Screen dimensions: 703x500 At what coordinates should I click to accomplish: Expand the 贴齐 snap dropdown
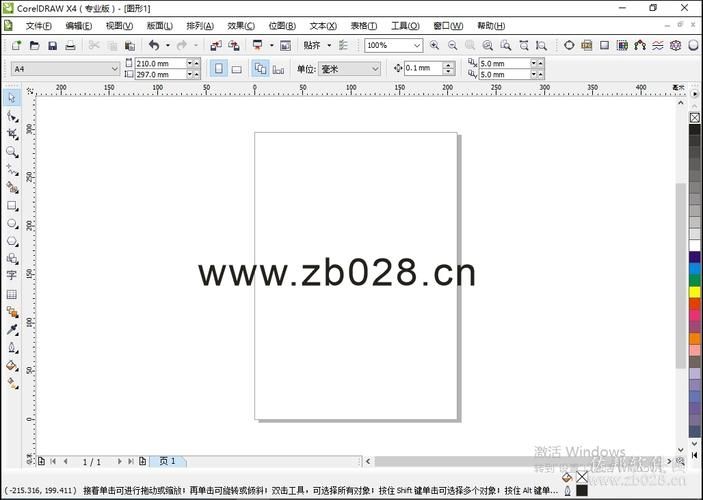(329, 45)
